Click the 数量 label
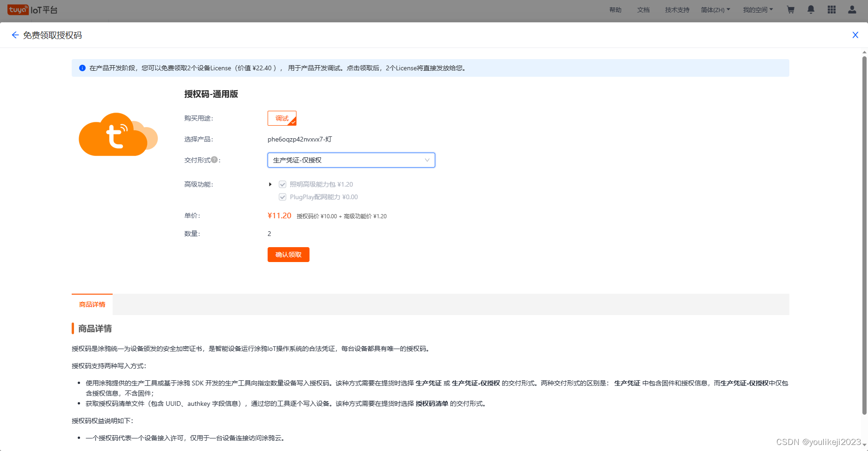868x451 pixels. (x=192, y=234)
